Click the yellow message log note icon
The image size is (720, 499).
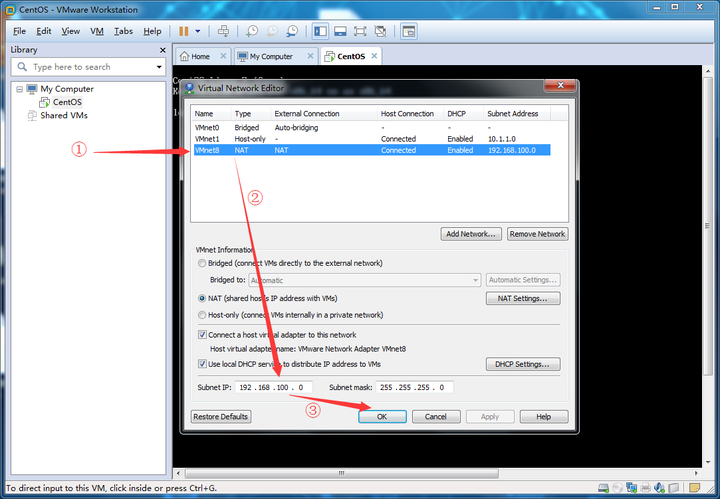695,488
